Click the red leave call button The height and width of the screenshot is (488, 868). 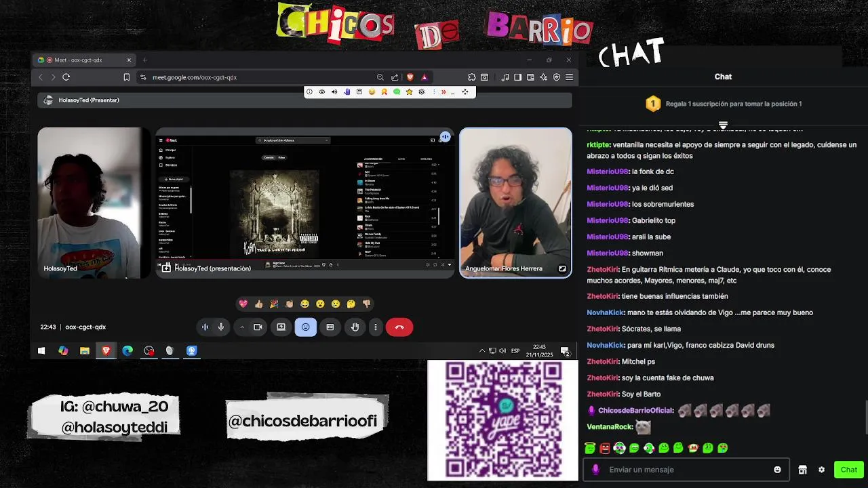point(399,327)
